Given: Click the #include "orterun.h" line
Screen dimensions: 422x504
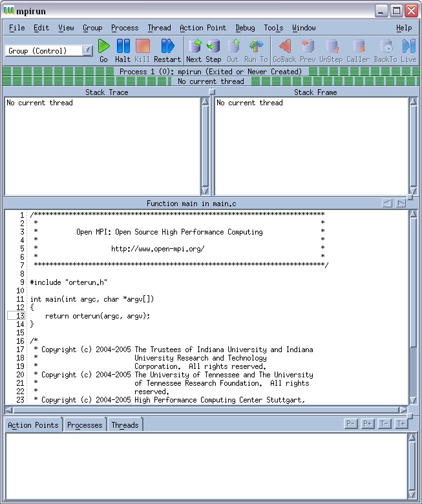Looking at the screenshot, I should [69, 282].
